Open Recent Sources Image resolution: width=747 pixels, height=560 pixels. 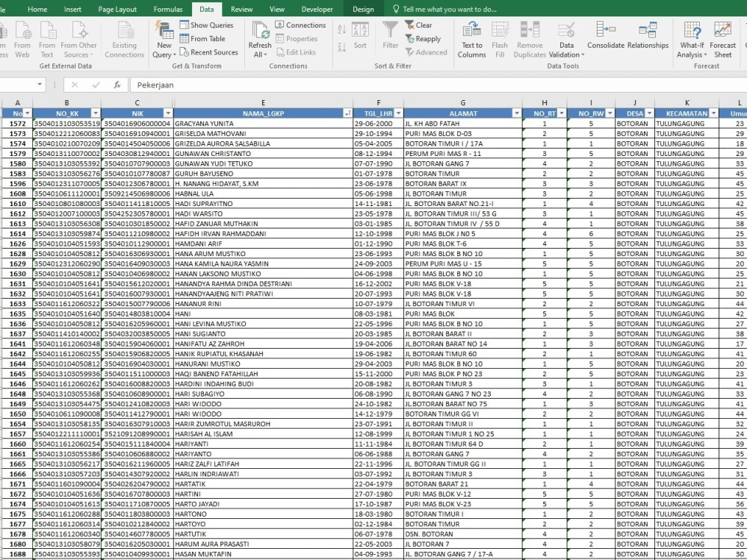208,52
